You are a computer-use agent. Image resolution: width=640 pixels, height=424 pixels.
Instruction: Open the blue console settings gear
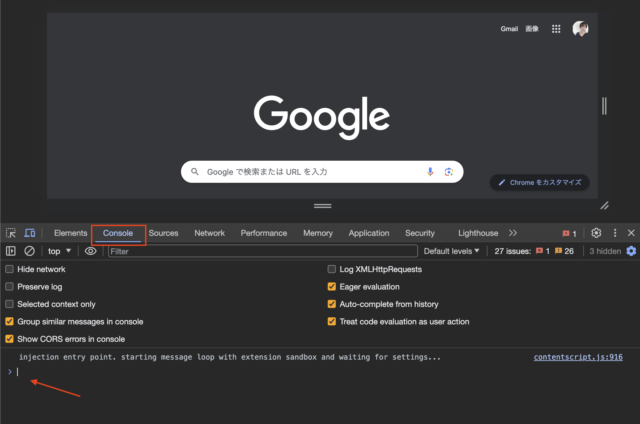click(631, 251)
